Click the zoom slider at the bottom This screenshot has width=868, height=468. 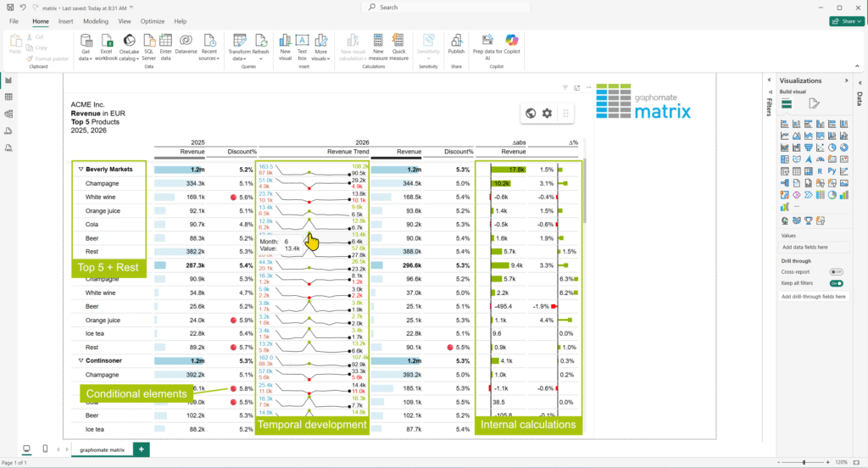pyautogui.click(x=804, y=462)
